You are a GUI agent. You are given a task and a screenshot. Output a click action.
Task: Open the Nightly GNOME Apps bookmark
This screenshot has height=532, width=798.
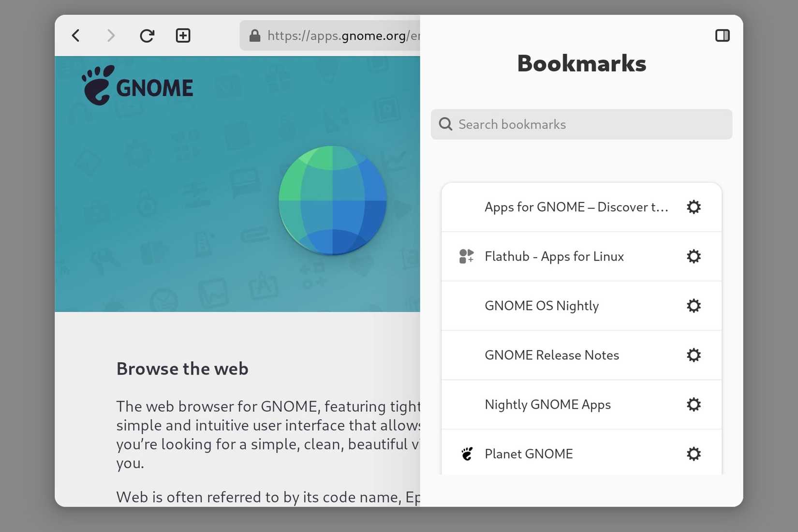click(x=547, y=404)
